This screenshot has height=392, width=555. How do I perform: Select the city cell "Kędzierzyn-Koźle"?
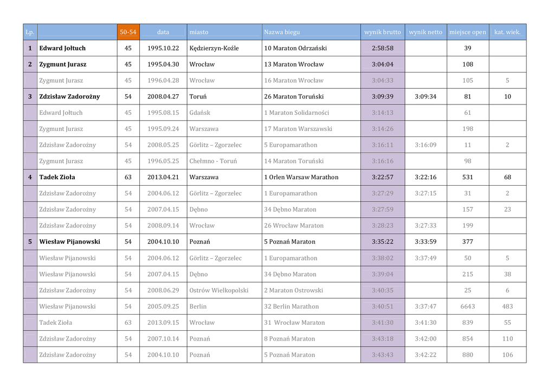pyautogui.click(x=214, y=48)
